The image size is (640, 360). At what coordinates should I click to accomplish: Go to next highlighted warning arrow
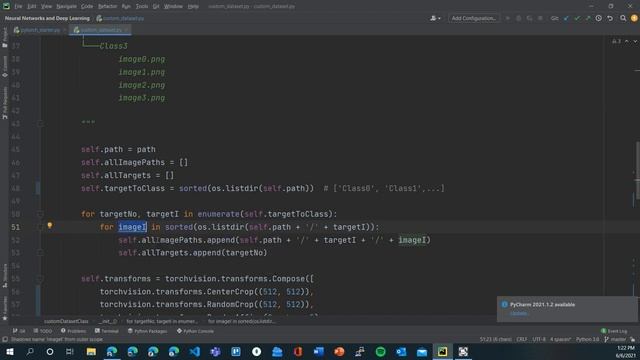(x=635, y=41)
